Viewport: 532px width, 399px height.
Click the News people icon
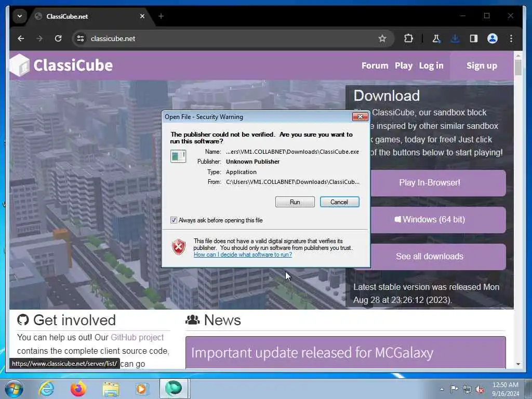point(193,320)
